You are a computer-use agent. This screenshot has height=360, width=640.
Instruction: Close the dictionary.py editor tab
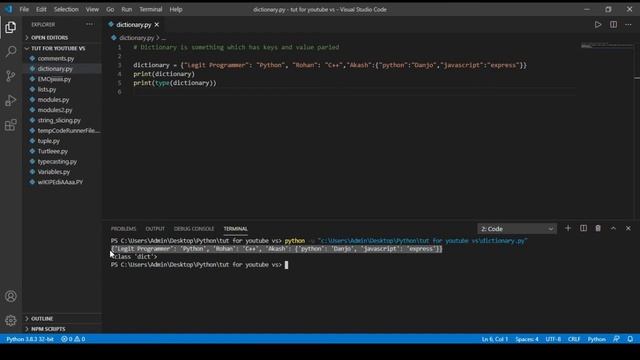coord(157,25)
